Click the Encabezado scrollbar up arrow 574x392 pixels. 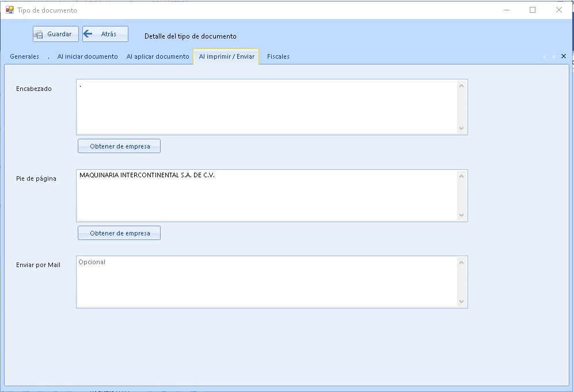(x=461, y=86)
